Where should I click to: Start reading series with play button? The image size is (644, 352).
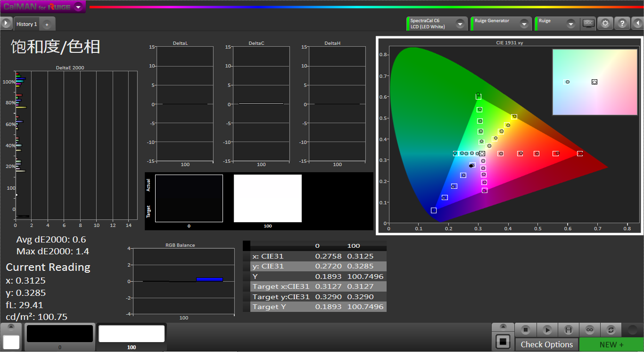click(547, 330)
